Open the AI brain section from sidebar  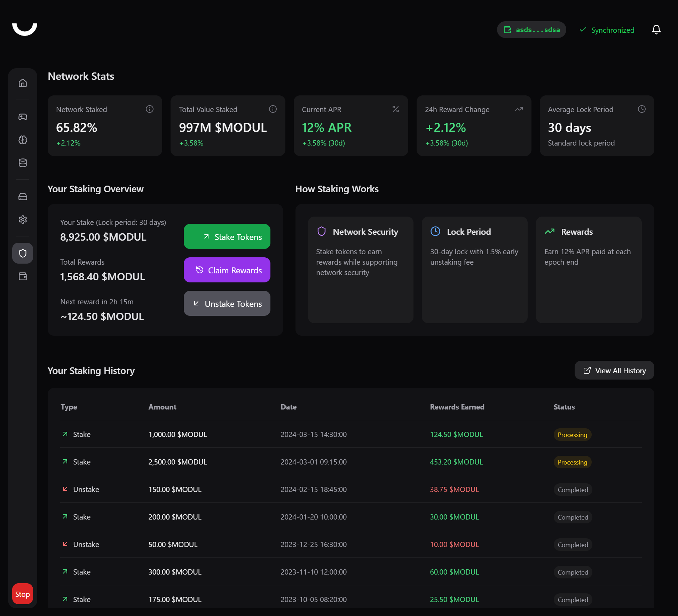click(x=22, y=140)
